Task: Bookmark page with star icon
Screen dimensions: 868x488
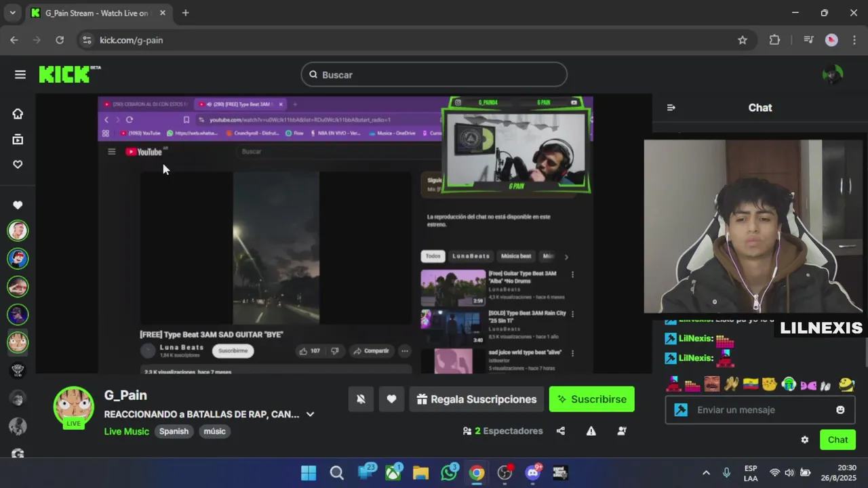Action: tap(743, 40)
